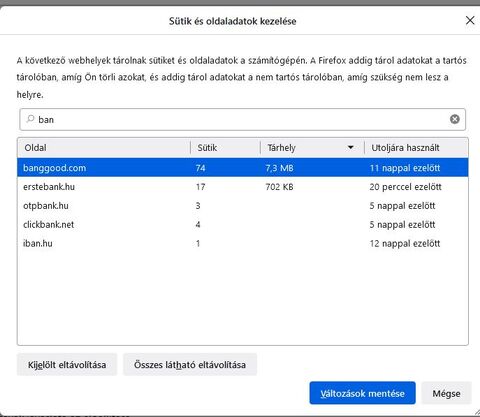Click the 702 KB storage value
This screenshot has width=480, height=417.
279,187
